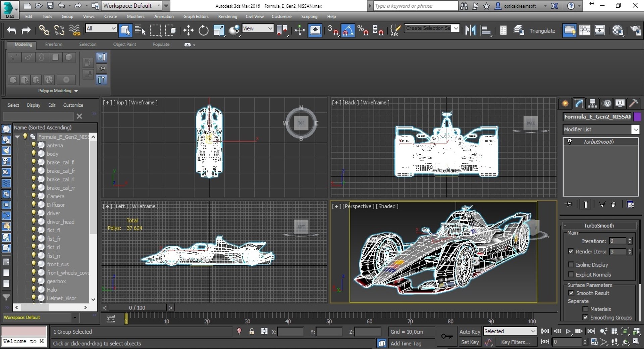
Task: Check the Isoline Display checkbox
Action: [x=571, y=264]
